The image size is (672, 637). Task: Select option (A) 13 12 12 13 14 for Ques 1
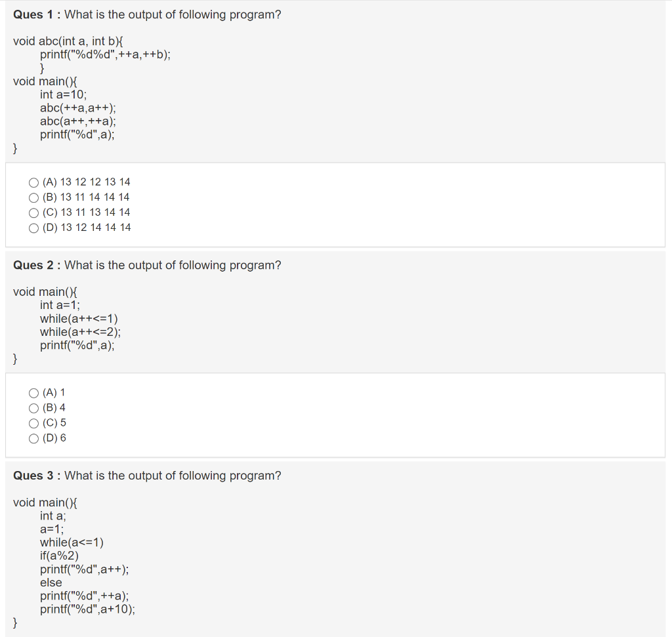click(33, 182)
